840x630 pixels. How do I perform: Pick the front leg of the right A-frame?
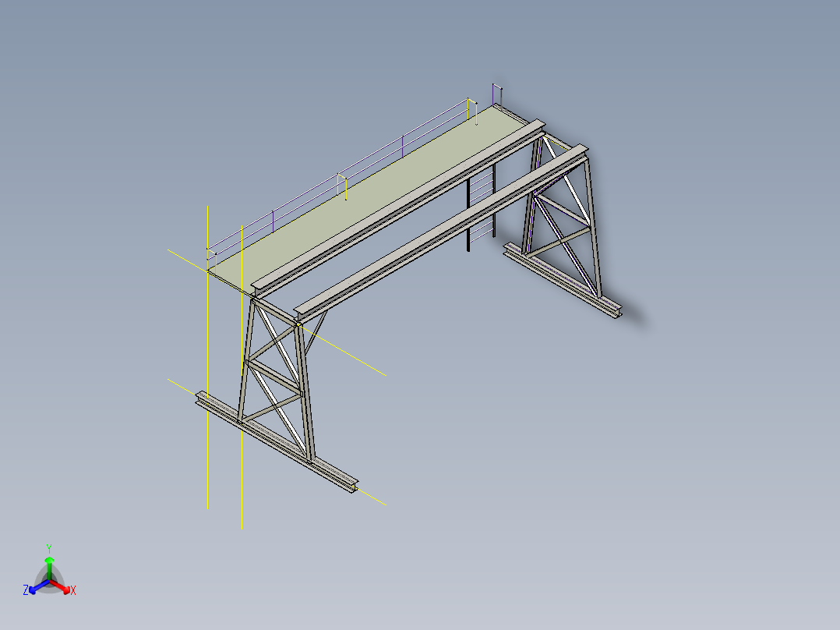tap(595, 228)
